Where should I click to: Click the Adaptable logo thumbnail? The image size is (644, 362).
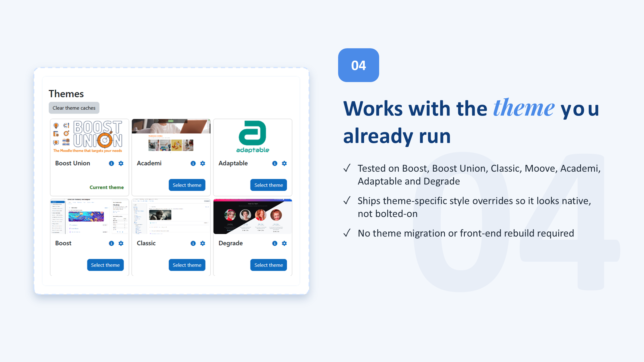253,137
